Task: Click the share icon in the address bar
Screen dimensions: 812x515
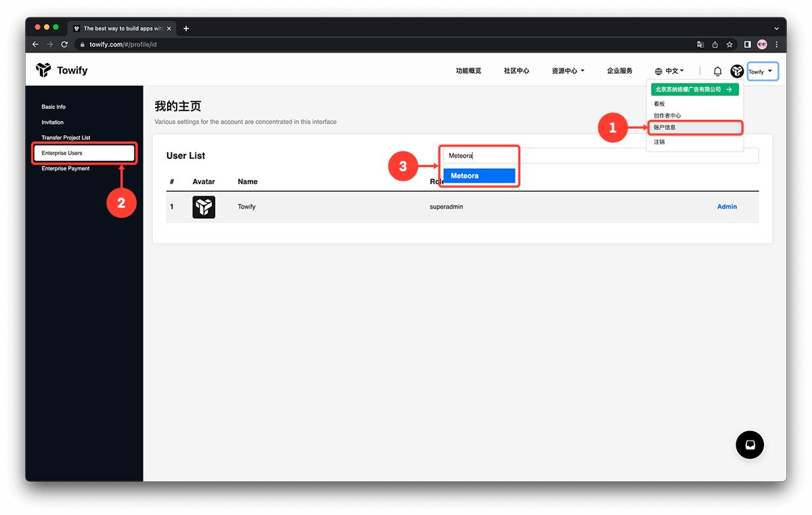Action: 715,45
